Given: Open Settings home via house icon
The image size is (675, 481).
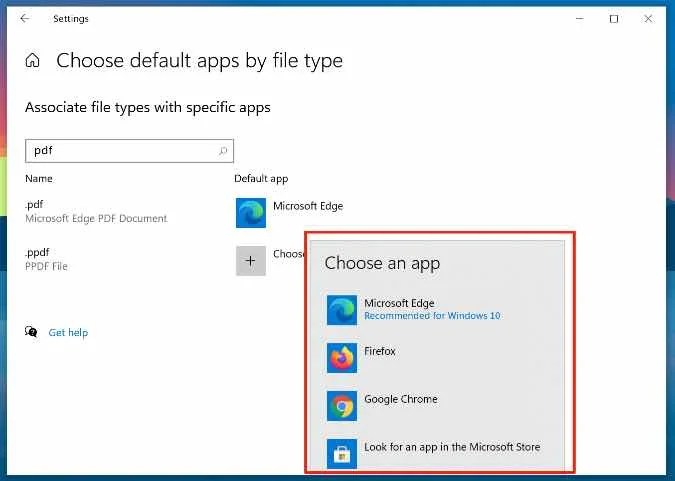Looking at the screenshot, I should pyautogui.click(x=32, y=60).
